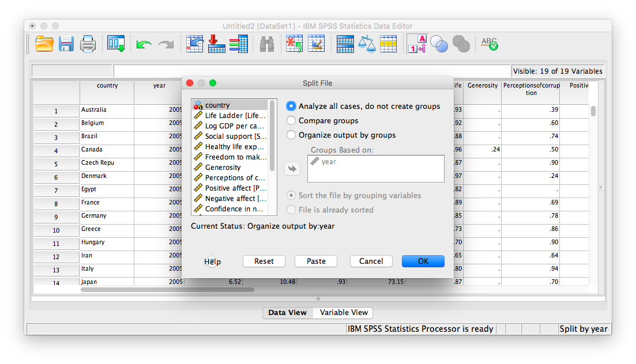
Task: Use variable sets overlapping circles icon
Action: pyautogui.click(x=439, y=44)
